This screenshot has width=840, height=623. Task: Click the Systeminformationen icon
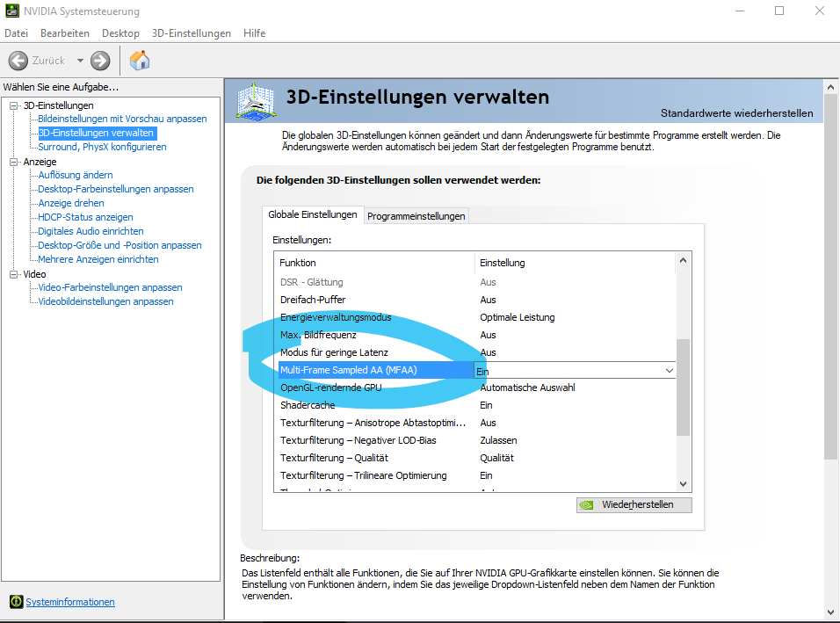(x=17, y=602)
